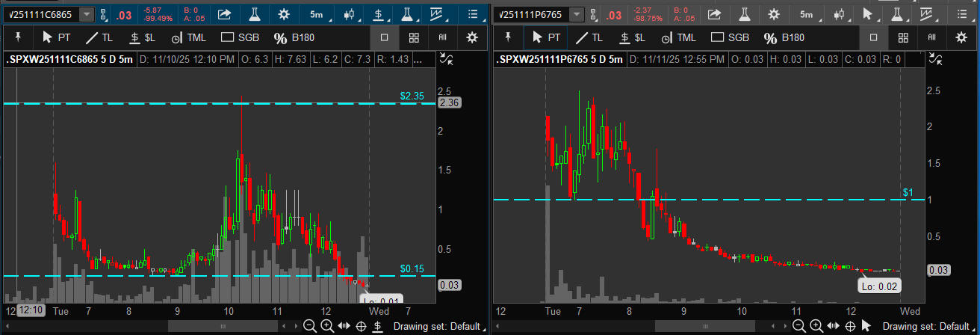This screenshot has width=980, height=335.
Task: Toggle the pin drawing toolbar in left chart
Action: (x=18, y=37)
